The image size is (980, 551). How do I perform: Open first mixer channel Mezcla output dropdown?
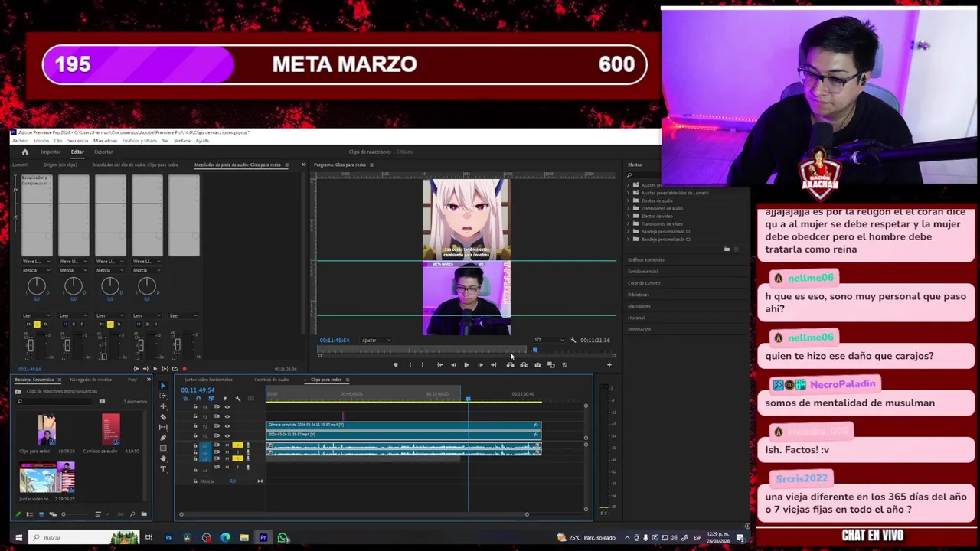(37, 270)
